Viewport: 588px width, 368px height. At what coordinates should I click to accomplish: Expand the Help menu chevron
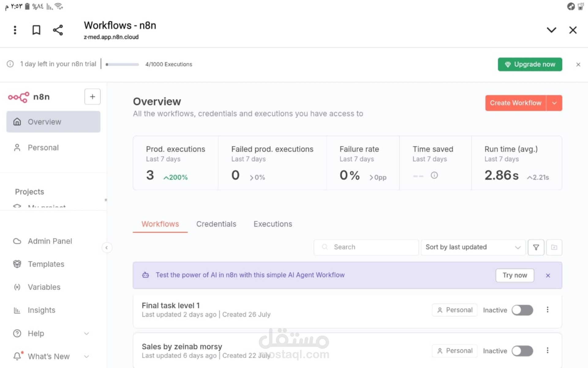(x=87, y=334)
